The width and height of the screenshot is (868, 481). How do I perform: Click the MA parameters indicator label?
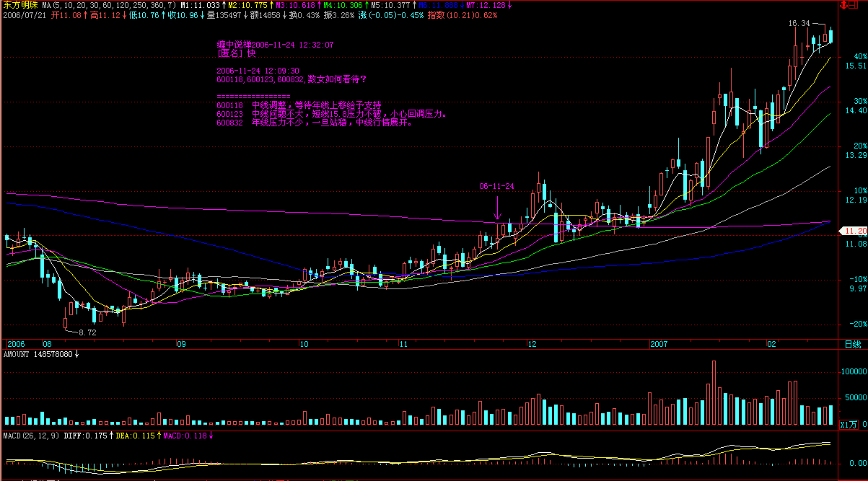coord(108,5)
